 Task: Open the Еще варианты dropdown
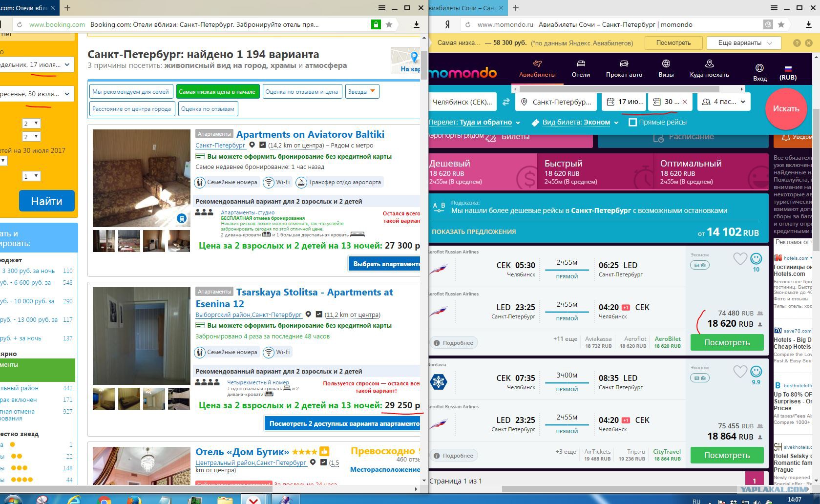point(744,43)
